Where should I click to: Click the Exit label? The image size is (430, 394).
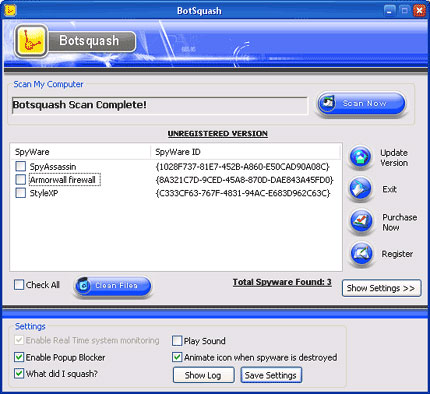pyautogui.click(x=389, y=189)
